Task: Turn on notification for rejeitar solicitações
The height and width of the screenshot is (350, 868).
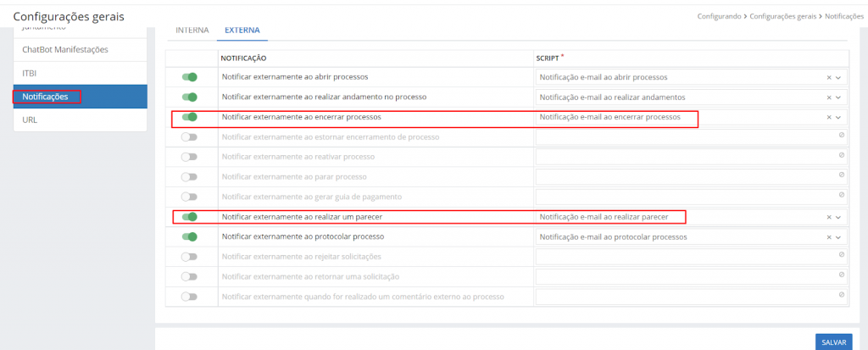Action: pyautogui.click(x=189, y=257)
